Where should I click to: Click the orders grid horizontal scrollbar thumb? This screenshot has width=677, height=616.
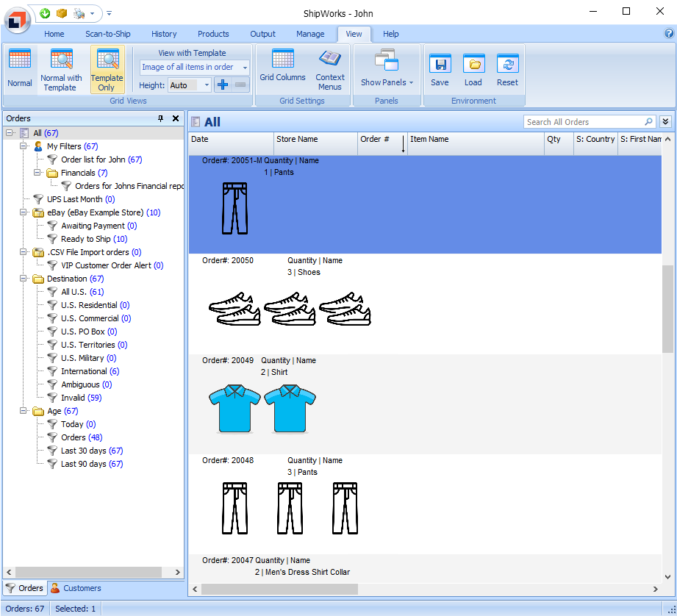coord(279,589)
